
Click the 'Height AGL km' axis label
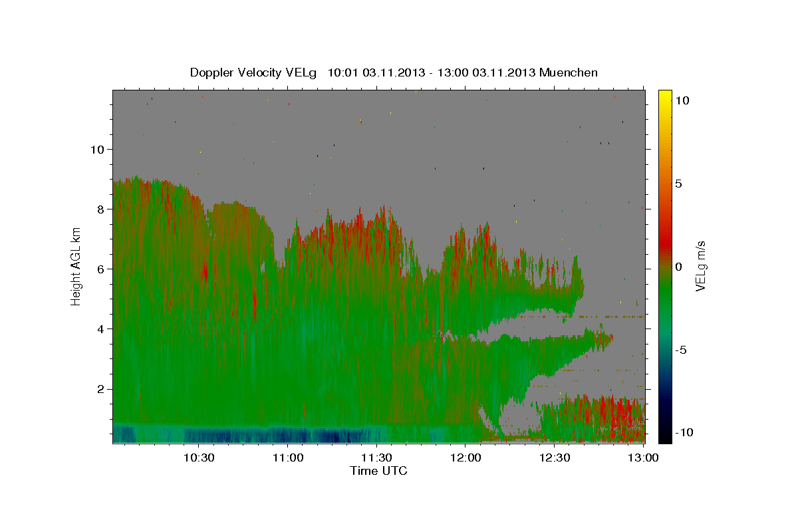click(x=76, y=266)
